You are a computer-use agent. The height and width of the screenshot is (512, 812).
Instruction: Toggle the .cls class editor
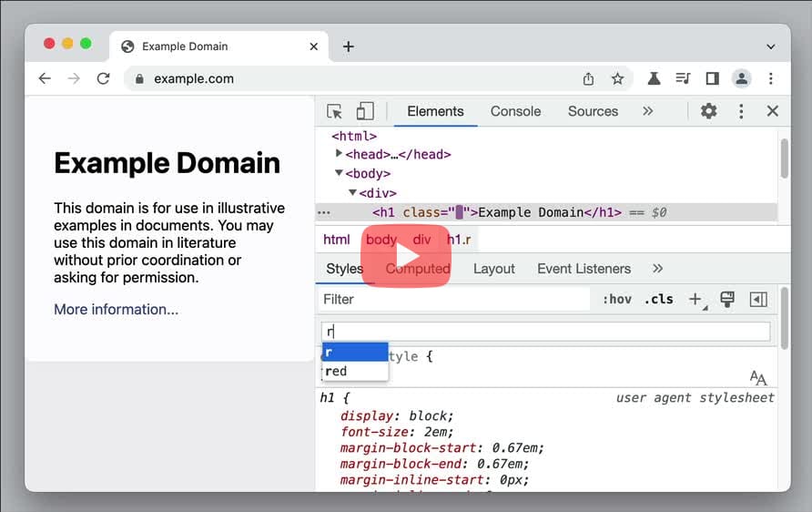[658, 299]
